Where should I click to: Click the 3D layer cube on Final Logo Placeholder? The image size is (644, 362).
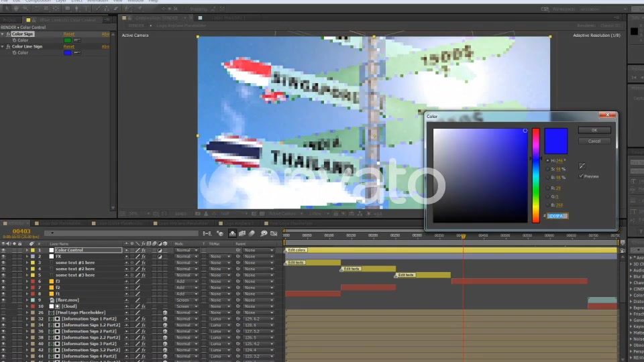click(165, 312)
